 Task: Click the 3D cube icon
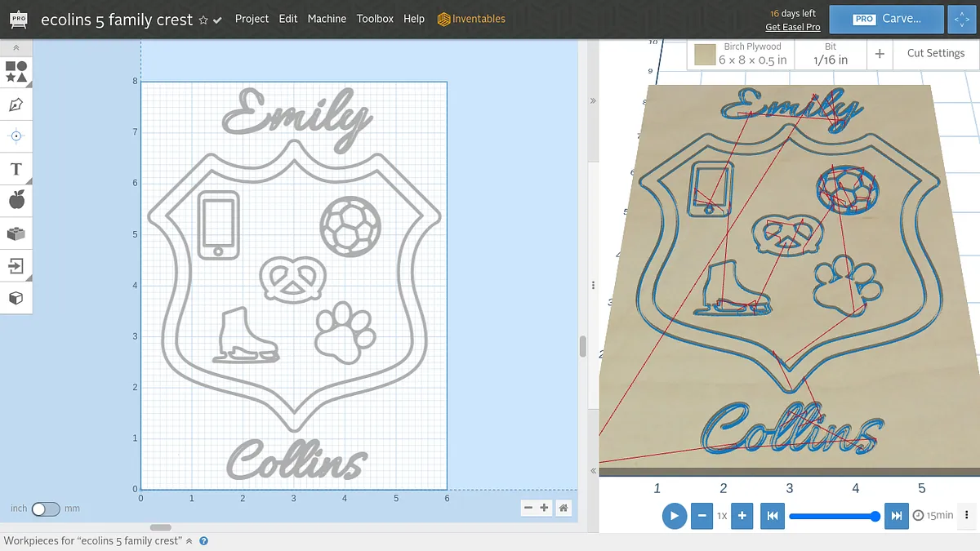point(16,298)
